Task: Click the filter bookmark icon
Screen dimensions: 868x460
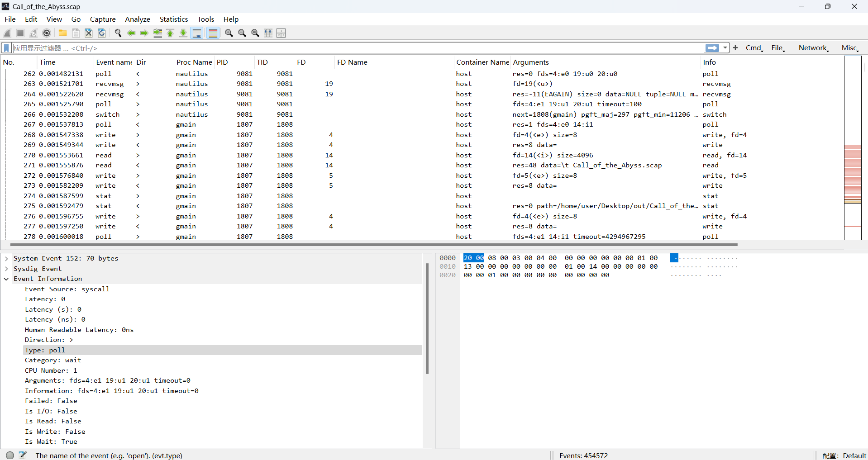Action: (x=6, y=48)
